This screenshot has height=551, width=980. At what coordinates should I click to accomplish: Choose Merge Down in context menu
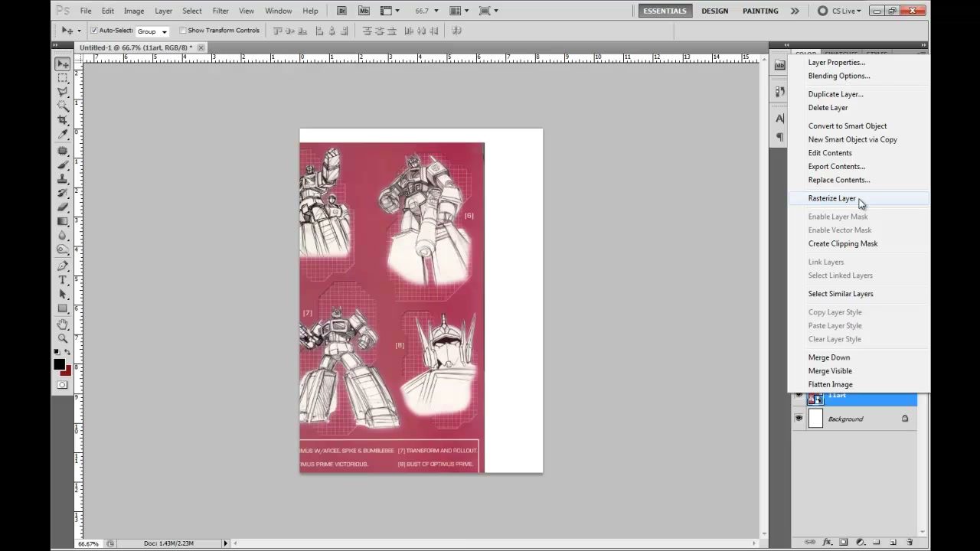point(828,357)
